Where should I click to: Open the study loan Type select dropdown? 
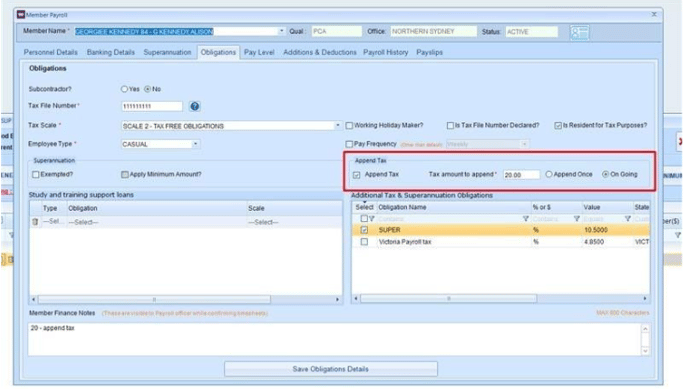(53, 222)
